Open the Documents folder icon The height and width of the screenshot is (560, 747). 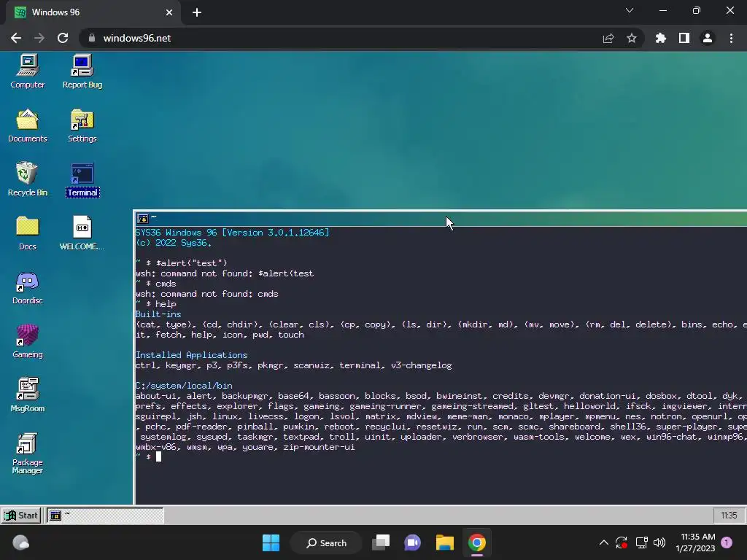click(27, 125)
